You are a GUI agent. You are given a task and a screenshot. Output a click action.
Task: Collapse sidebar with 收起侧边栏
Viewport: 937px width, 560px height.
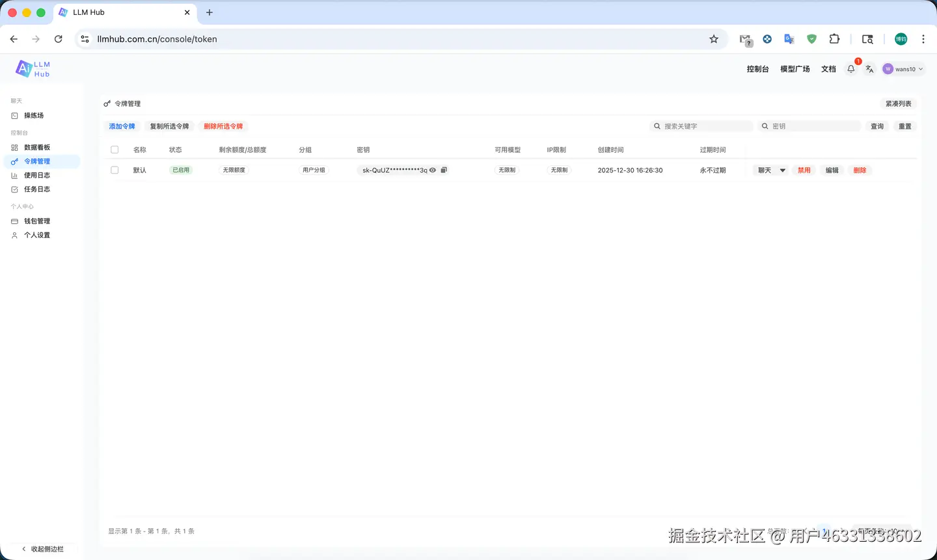[x=42, y=549]
